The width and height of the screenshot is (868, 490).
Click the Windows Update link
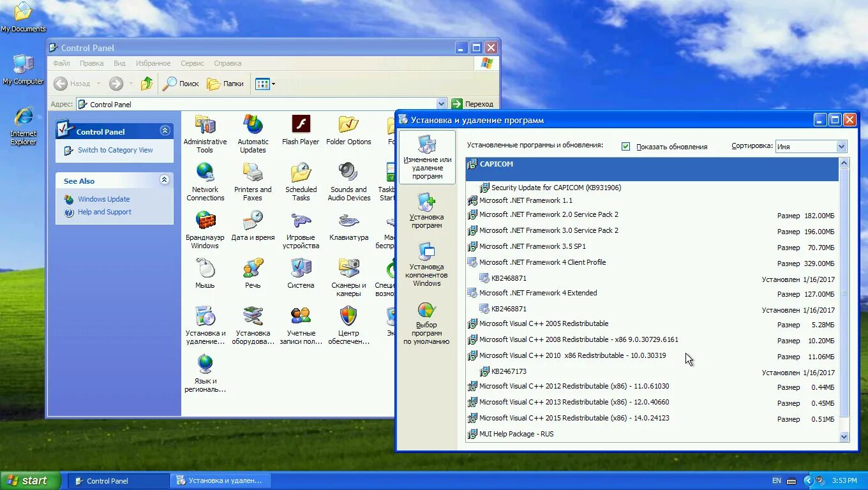pyautogui.click(x=103, y=199)
